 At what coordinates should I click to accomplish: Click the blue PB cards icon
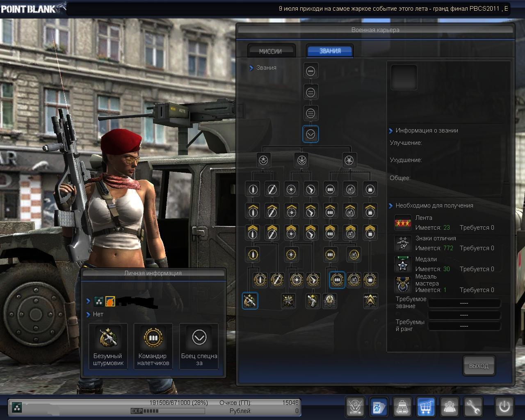[x=379, y=407]
